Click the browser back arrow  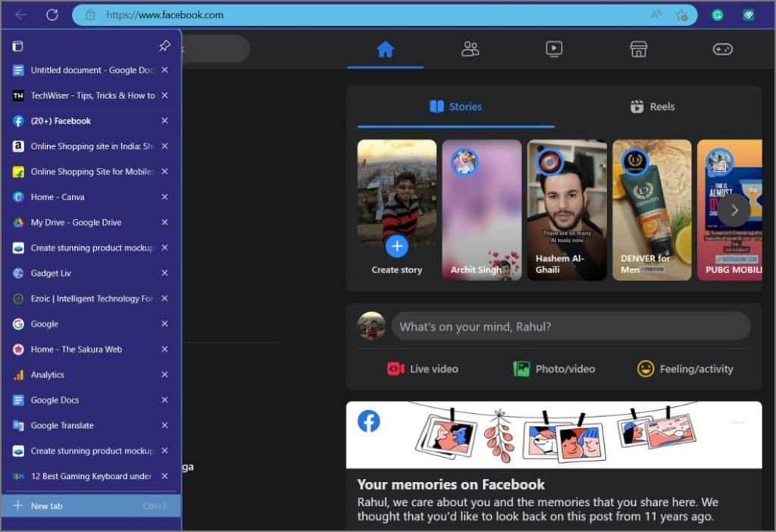20,15
